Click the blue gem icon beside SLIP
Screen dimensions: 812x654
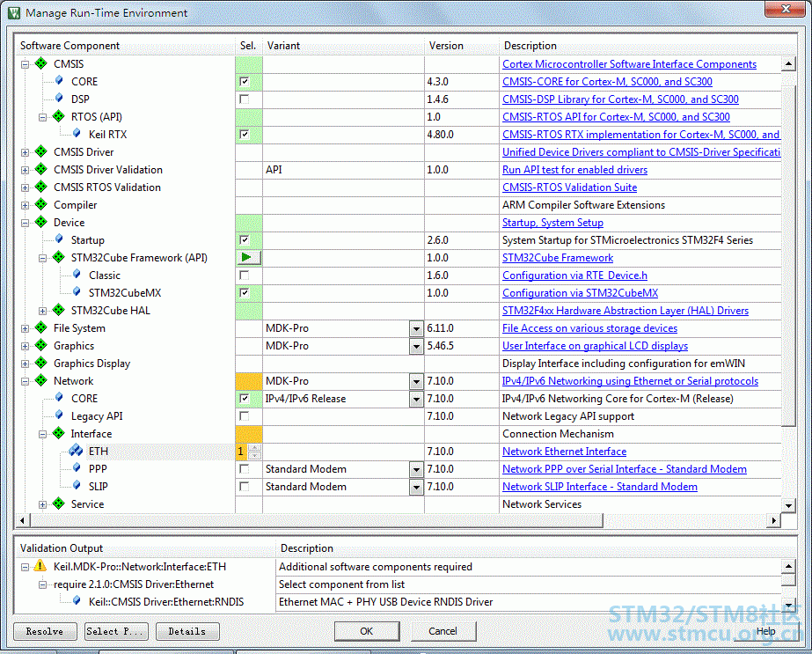point(77,486)
